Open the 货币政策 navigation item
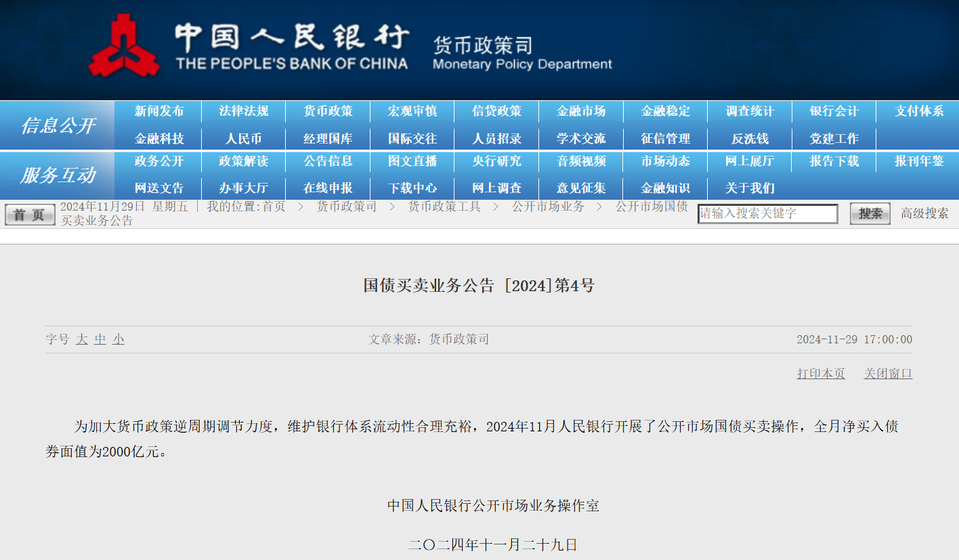This screenshot has height=560, width=959. [328, 111]
